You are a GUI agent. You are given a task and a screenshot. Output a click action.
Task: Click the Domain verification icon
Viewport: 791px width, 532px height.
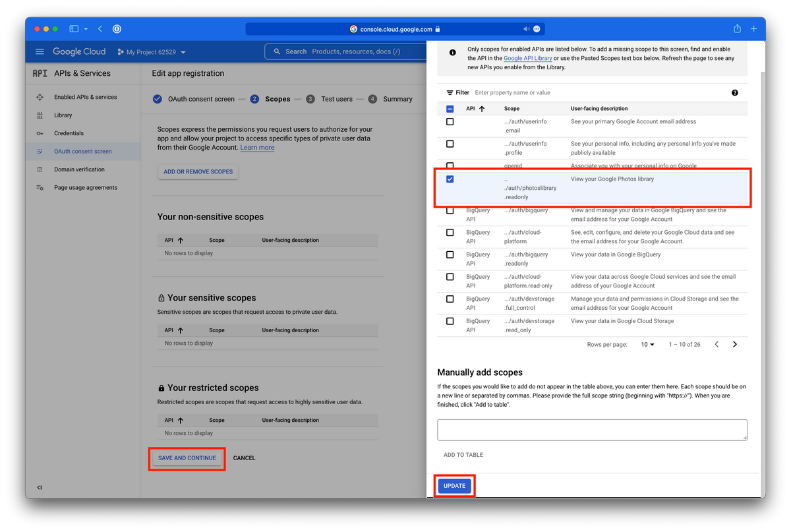click(x=40, y=169)
